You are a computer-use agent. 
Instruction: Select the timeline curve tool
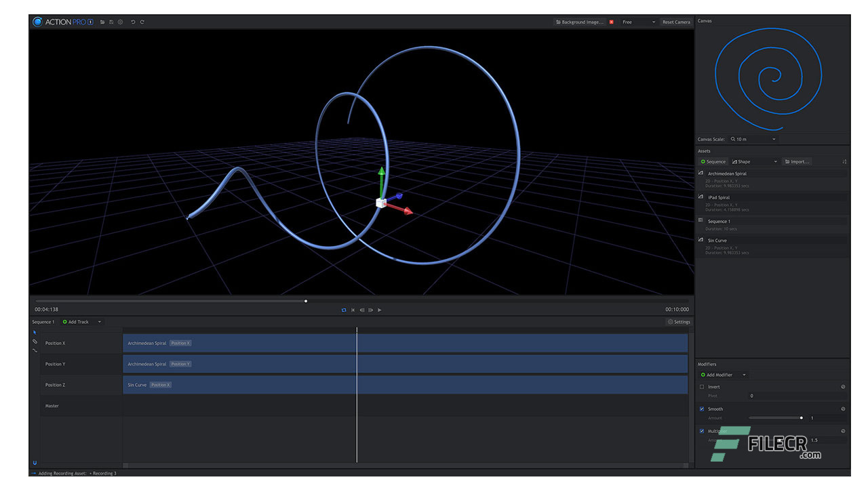pos(35,350)
